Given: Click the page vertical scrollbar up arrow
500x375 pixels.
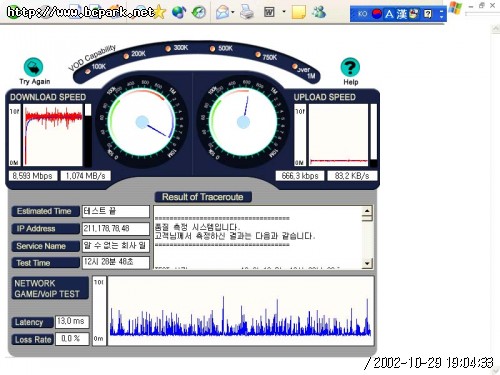Looking at the screenshot, I should (496, 29).
